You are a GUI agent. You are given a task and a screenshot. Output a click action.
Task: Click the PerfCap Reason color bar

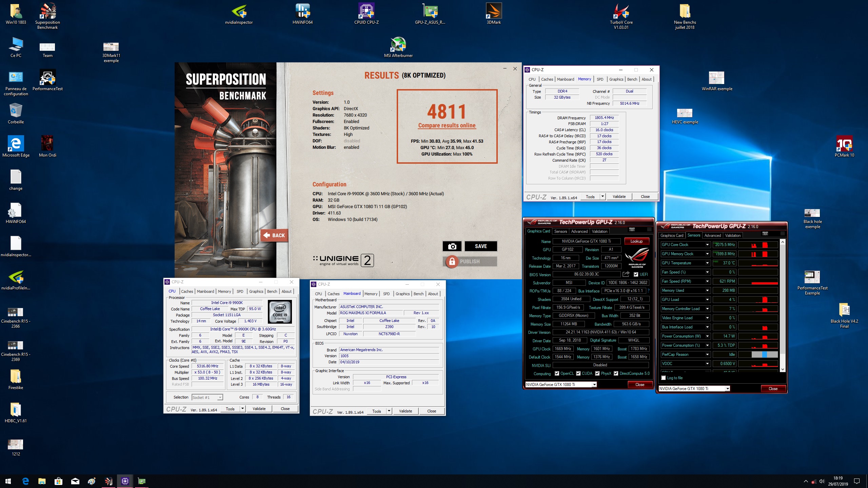coord(758,354)
